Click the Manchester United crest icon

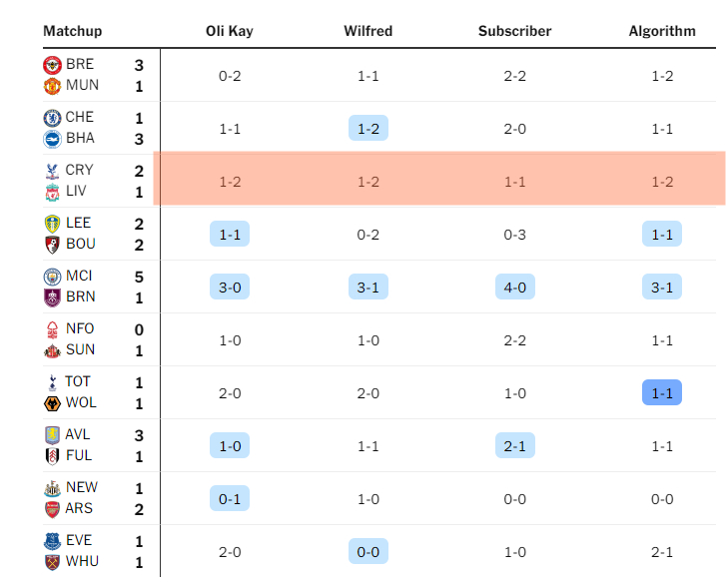[x=52, y=86]
